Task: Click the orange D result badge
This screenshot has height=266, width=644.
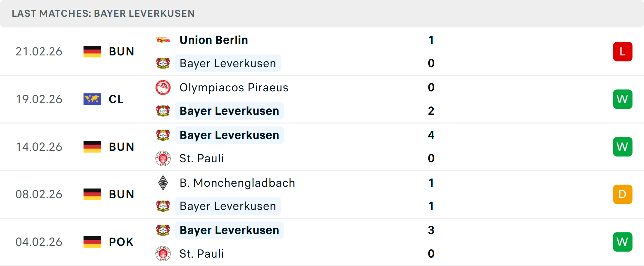Action: pyautogui.click(x=623, y=194)
